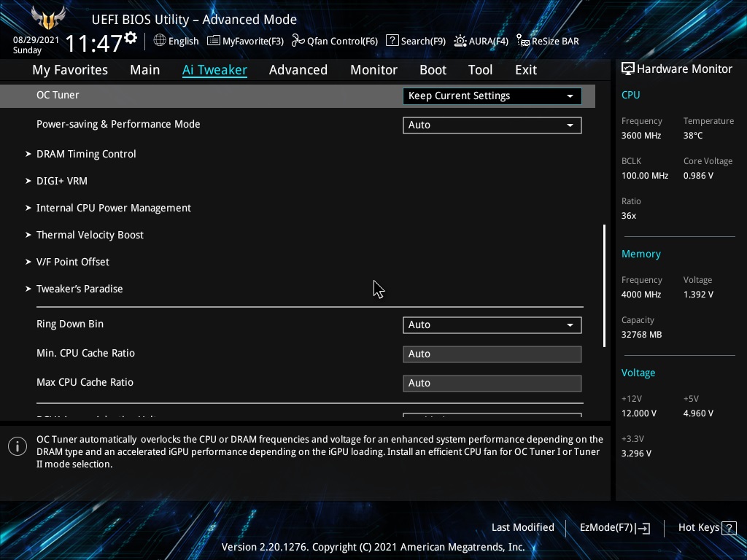Image resolution: width=747 pixels, height=560 pixels.
Task: Select the Ai Tweaker tab
Action: click(x=214, y=70)
